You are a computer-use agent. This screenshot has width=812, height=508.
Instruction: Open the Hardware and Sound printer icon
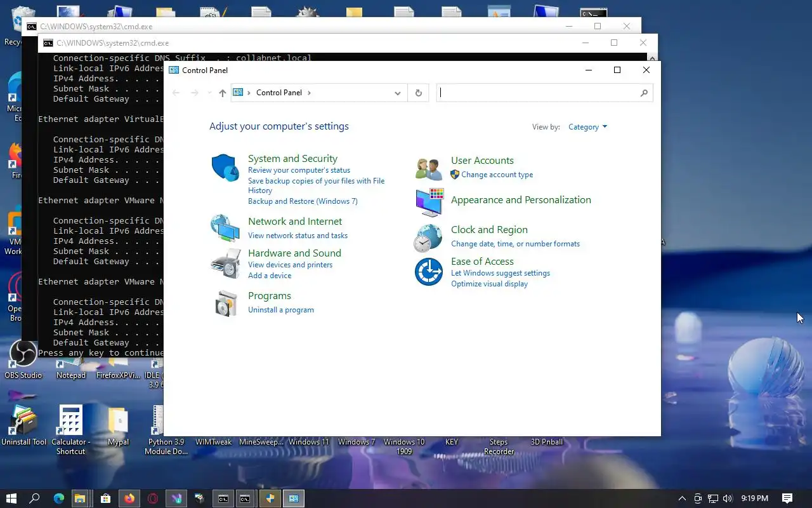tap(225, 264)
